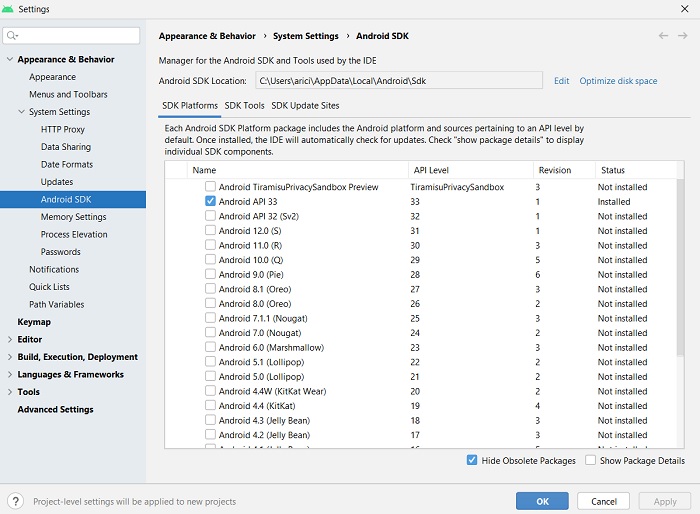Collapse Appearance & Behavior tree node

point(10,59)
